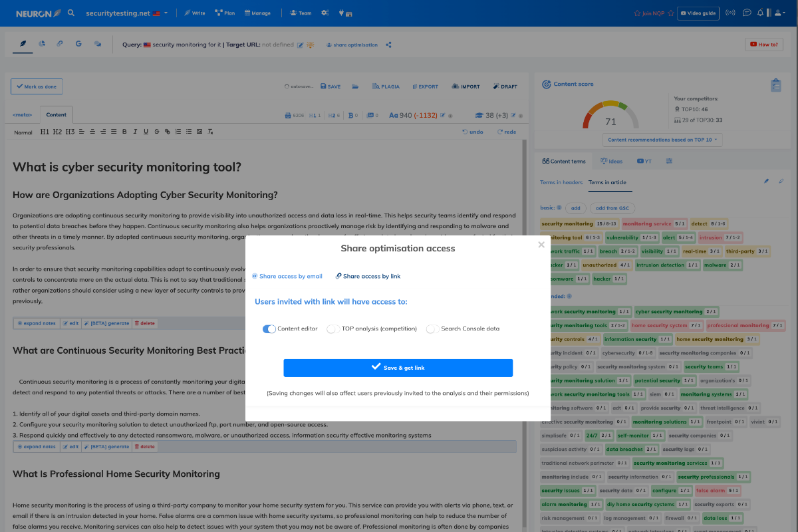Toggle underline formatting in editor
This screenshot has width=798, height=532.
(146, 132)
